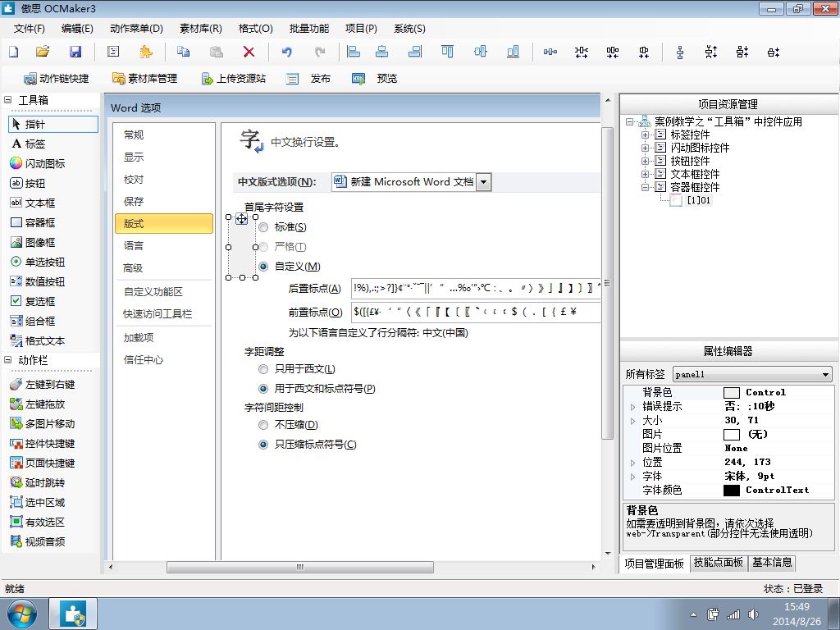Click the 动作链快捷 button

point(57,79)
